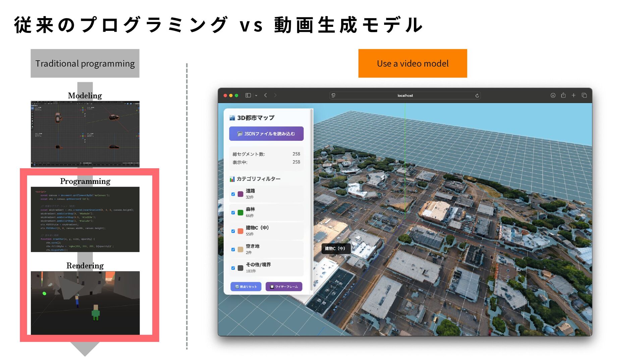Open the Safari downloads icon
The width and height of the screenshot is (644, 362).
(553, 96)
